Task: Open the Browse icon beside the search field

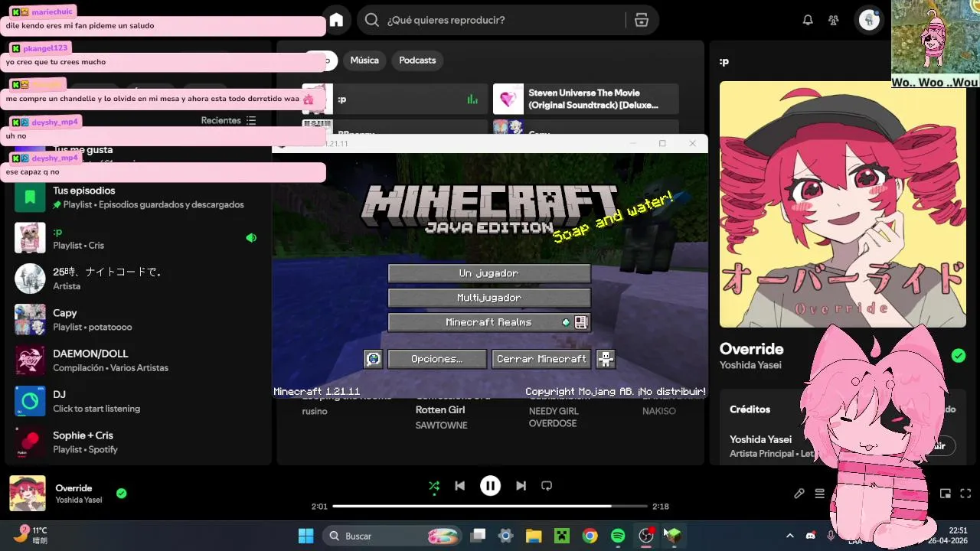Action: pyautogui.click(x=642, y=20)
